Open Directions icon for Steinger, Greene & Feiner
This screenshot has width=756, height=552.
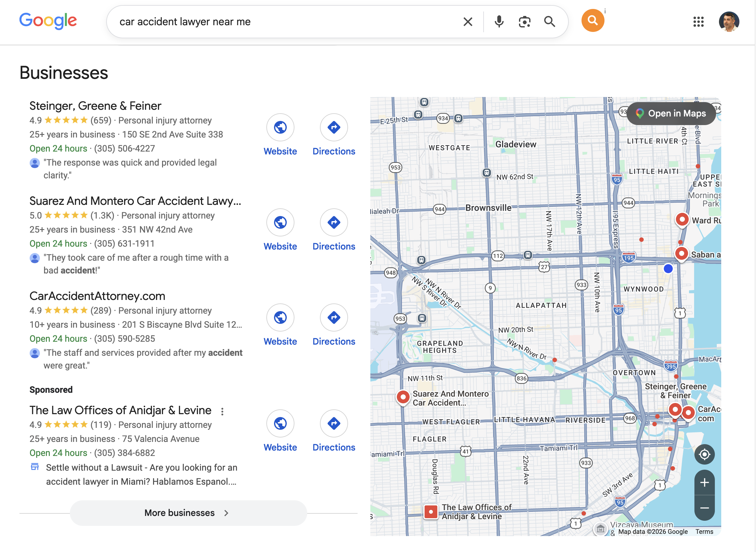[x=334, y=127]
